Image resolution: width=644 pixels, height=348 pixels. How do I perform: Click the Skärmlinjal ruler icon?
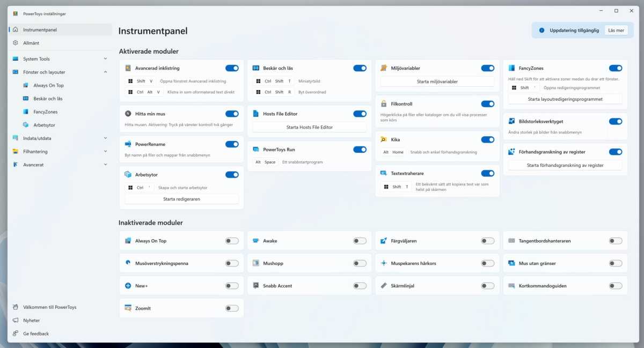click(x=384, y=286)
